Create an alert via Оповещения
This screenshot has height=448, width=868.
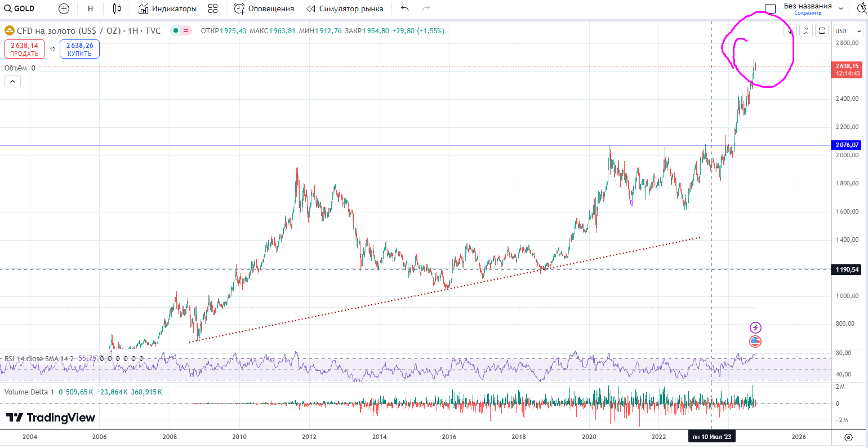[264, 8]
